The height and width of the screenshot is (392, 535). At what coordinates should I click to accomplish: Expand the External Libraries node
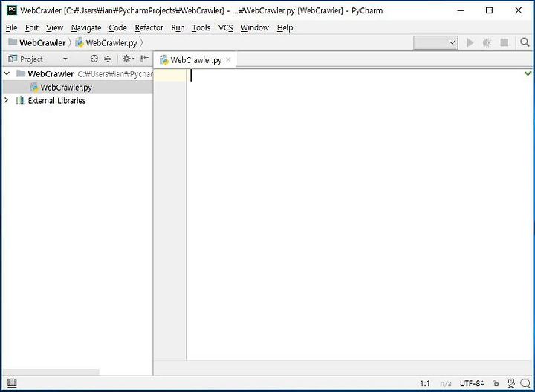(x=6, y=100)
